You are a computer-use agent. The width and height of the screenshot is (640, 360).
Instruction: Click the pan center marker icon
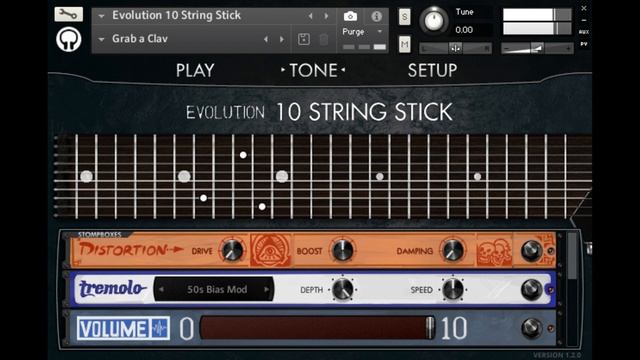pos(456,48)
